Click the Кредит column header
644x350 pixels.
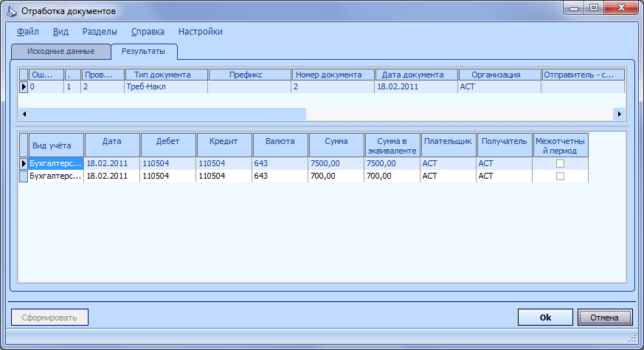tap(224, 145)
